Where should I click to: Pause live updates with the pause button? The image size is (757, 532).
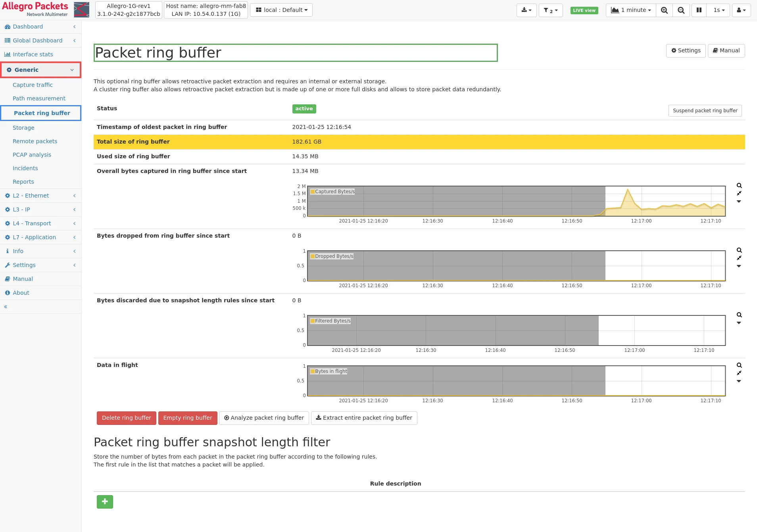coord(699,10)
